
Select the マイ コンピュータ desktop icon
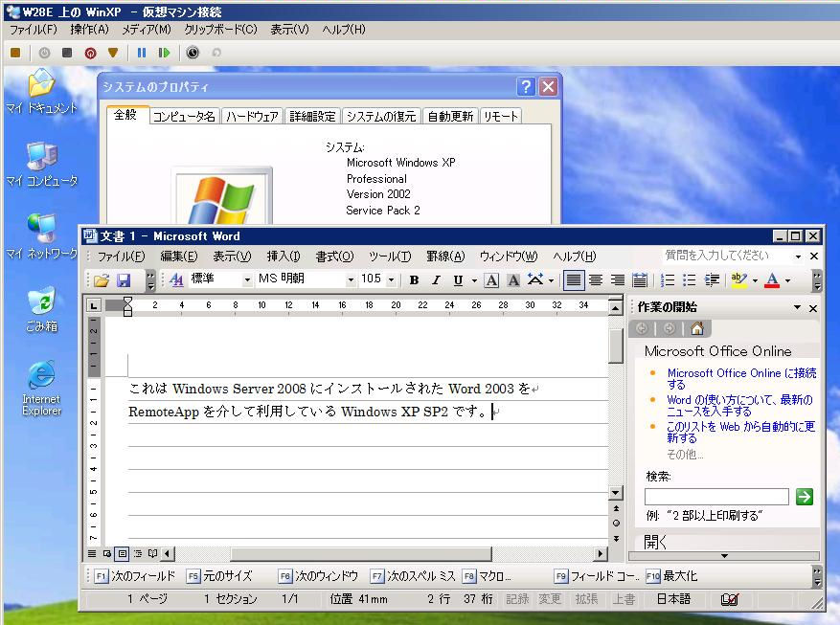point(41,165)
